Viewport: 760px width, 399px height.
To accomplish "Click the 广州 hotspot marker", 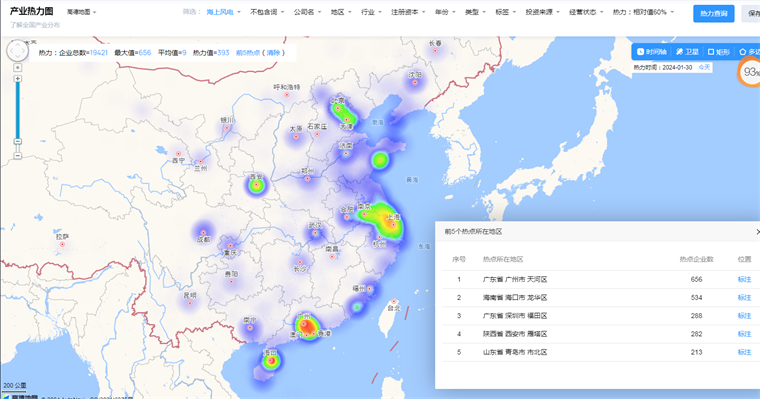I will coord(304,324).
